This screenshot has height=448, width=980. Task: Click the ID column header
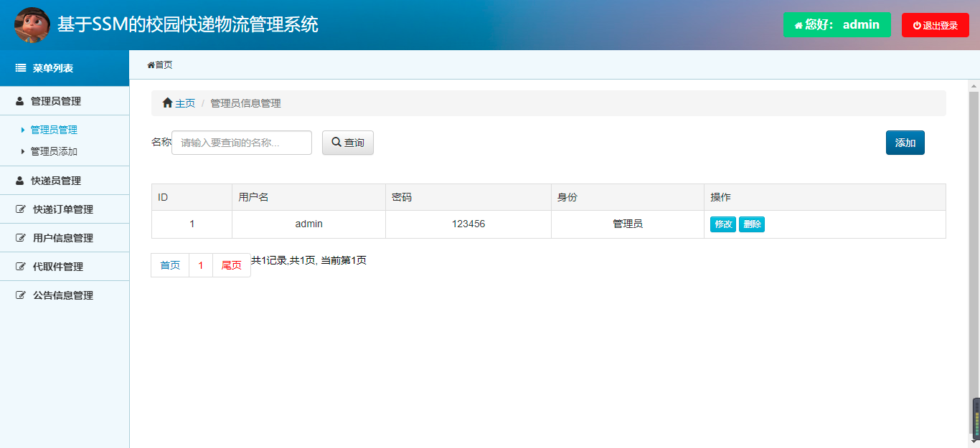pyautogui.click(x=192, y=197)
